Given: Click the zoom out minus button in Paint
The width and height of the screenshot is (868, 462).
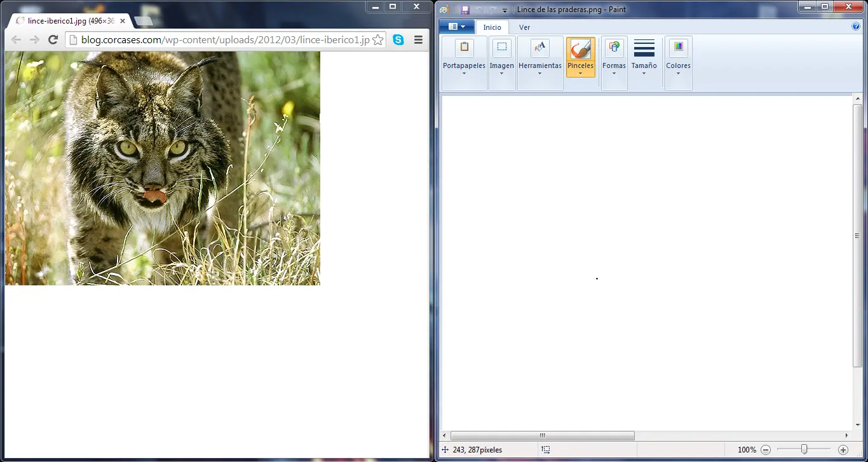Looking at the screenshot, I should click(766, 450).
